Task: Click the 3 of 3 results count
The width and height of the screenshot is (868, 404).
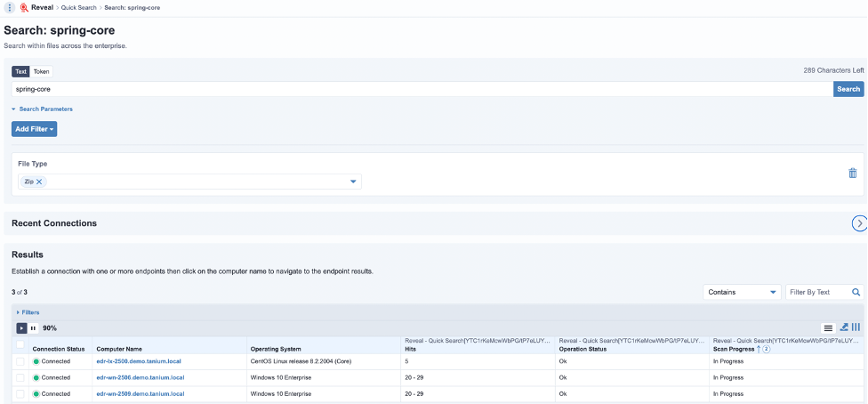Action: pos(20,292)
